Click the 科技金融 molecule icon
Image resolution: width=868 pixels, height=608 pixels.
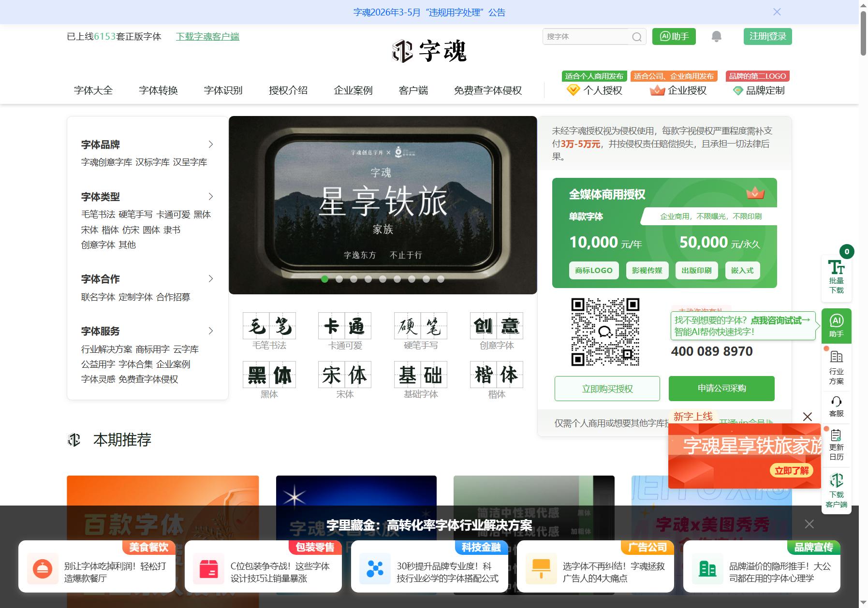click(375, 569)
